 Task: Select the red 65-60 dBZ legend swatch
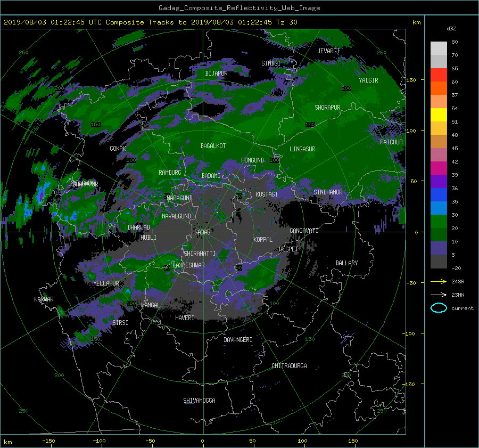[439, 75]
